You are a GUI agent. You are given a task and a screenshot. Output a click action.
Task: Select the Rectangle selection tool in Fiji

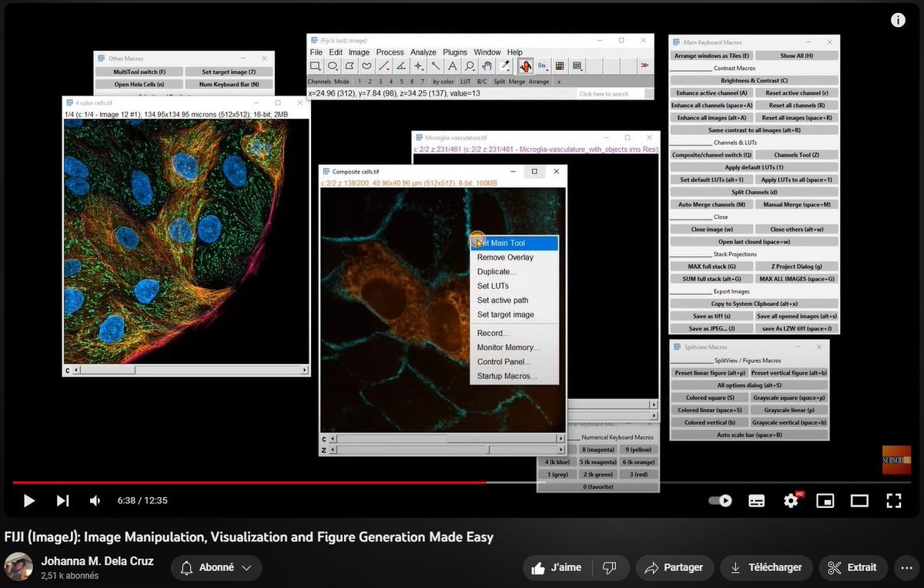tap(316, 66)
